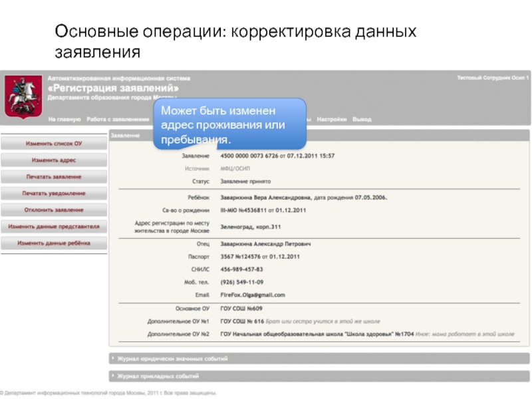Open Работа с заявлениями menu
This screenshot has width=532, height=399.
(118, 120)
